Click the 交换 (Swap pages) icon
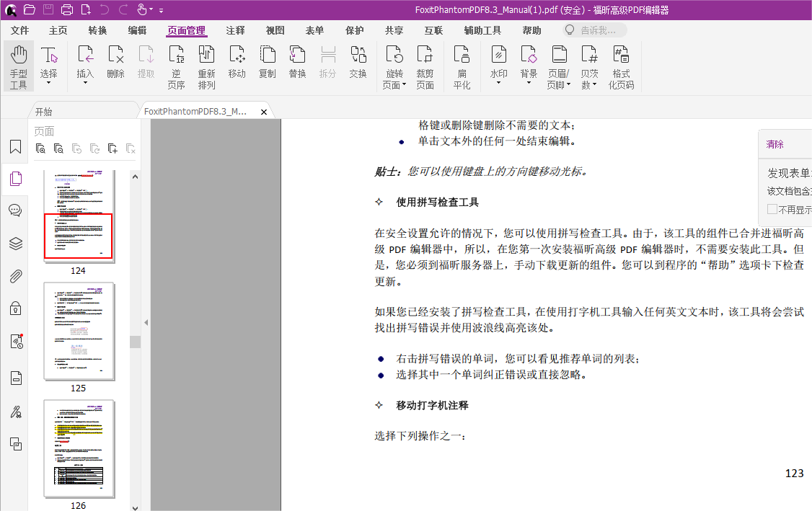Screen dimensions: 812x511 (358, 65)
